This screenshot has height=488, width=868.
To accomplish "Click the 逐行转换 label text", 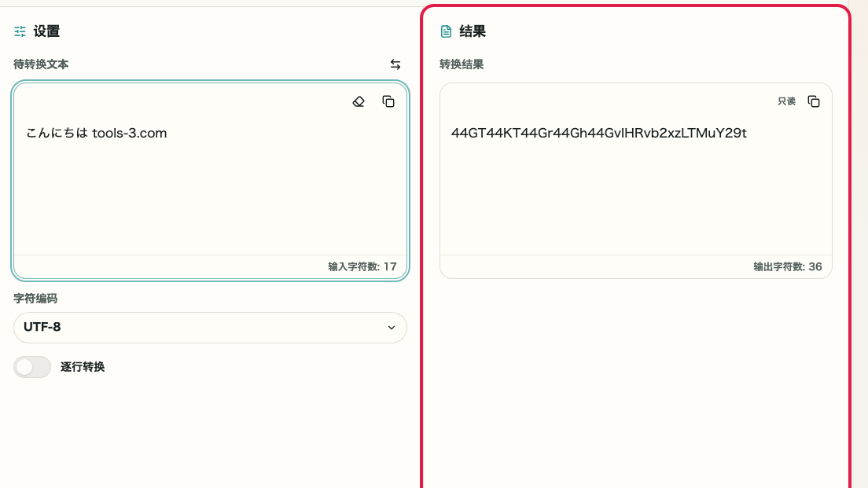I will point(83,367).
